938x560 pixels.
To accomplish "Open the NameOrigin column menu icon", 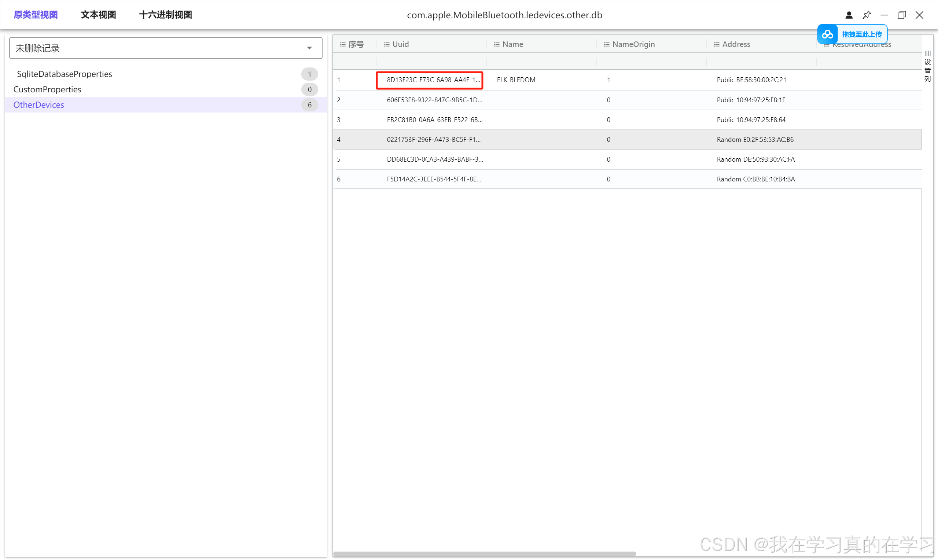I will point(606,44).
